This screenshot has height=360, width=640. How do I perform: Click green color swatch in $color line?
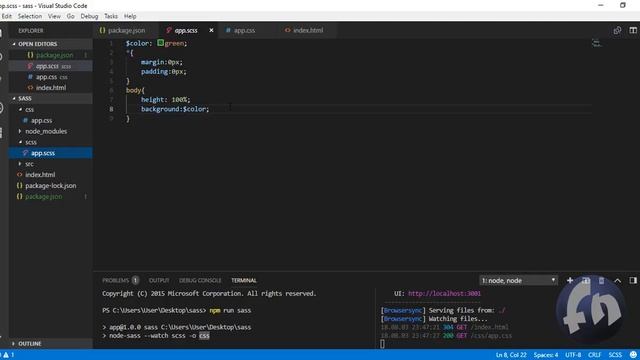(160, 43)
